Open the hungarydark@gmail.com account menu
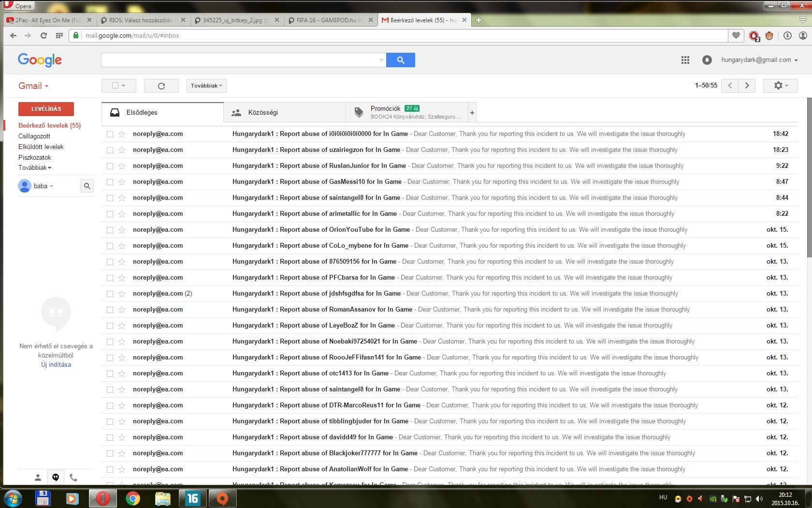 point(759,60)
